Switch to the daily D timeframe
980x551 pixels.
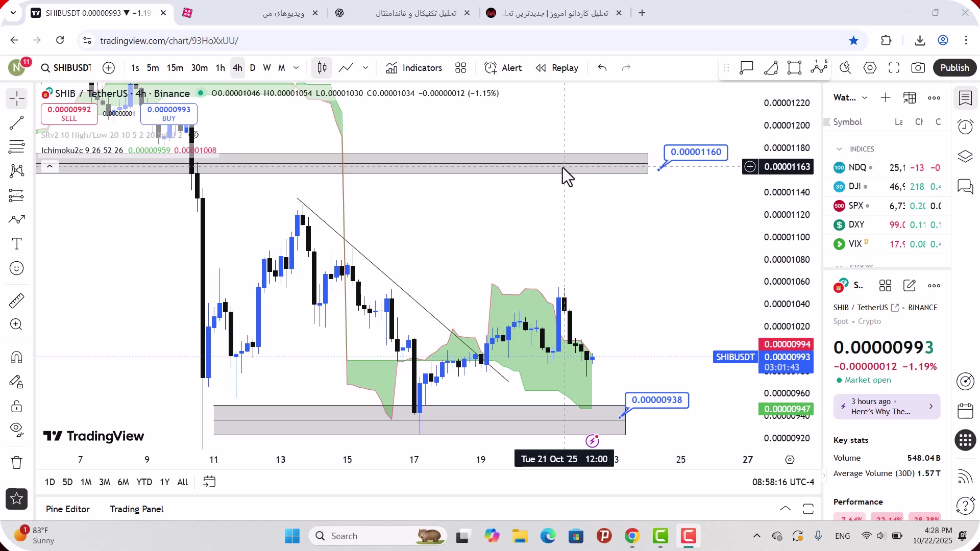(x=253, y=68)
